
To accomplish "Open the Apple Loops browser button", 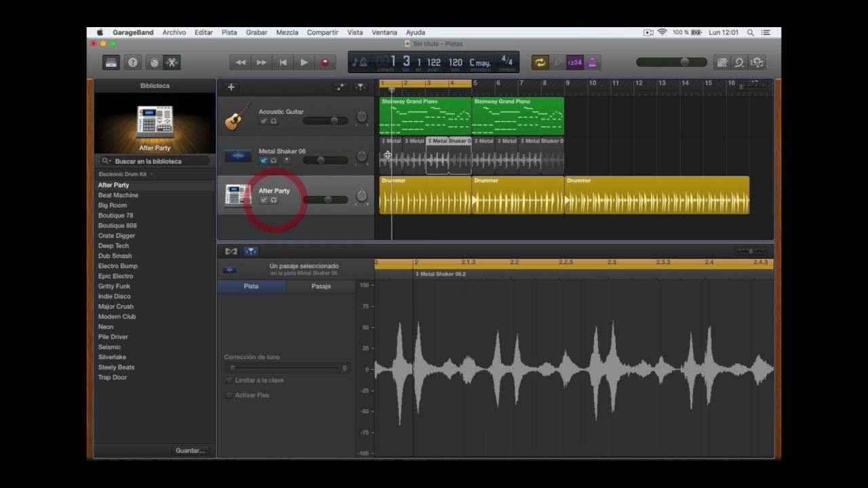I will pyautogui.click(x=739, y=62).
